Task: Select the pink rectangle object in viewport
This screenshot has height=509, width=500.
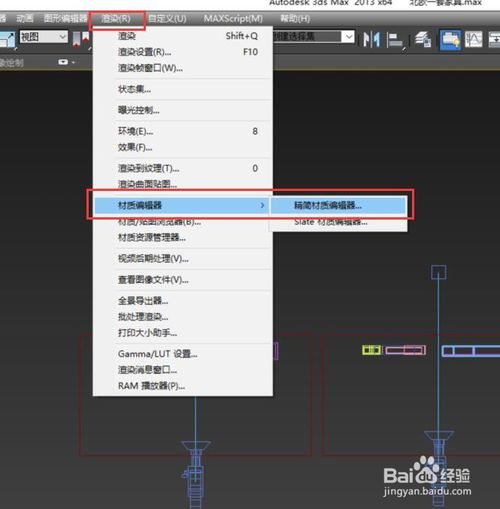Action: 405,350
